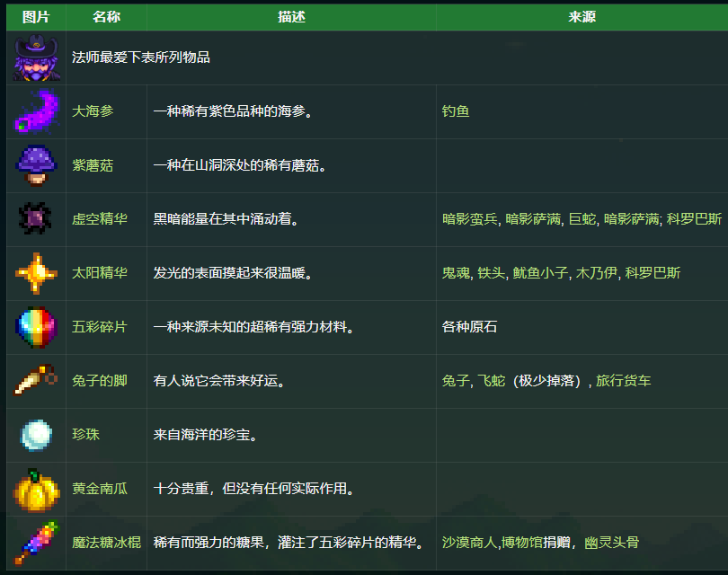728x575 pixels.
Task: Click the description 发光的表面摸起来很温暖。
Action: click(233, 273)
